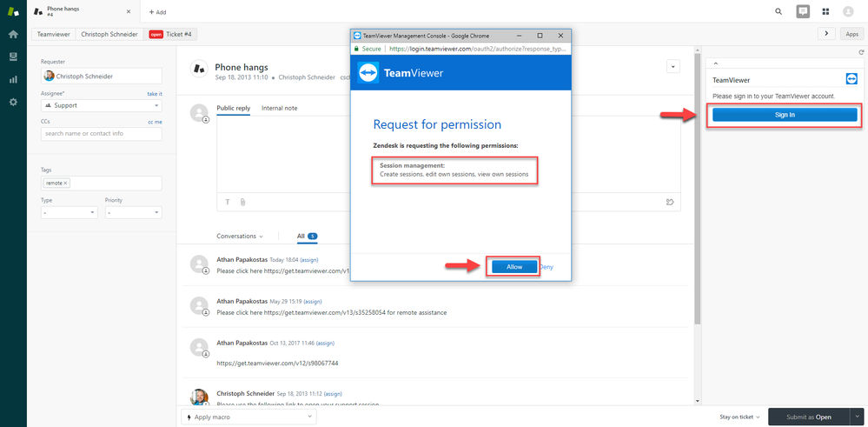The width and height of the screenshot is (868, 427).
Task: Click the take it link
Action: coord(155,94)
